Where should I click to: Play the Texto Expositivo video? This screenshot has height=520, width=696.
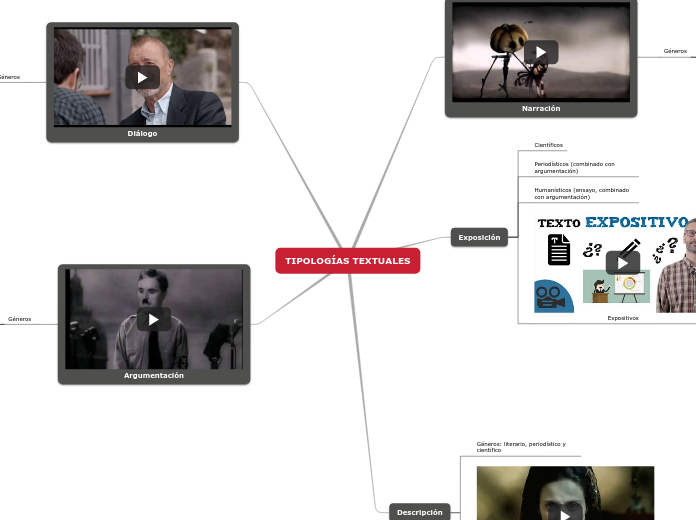(x=622, y=262)
